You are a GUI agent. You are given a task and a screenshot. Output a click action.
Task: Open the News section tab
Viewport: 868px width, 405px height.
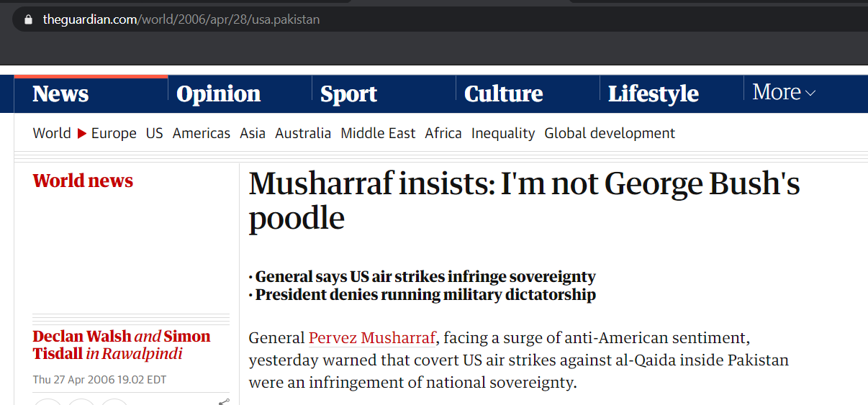click(x=60, y=94)
